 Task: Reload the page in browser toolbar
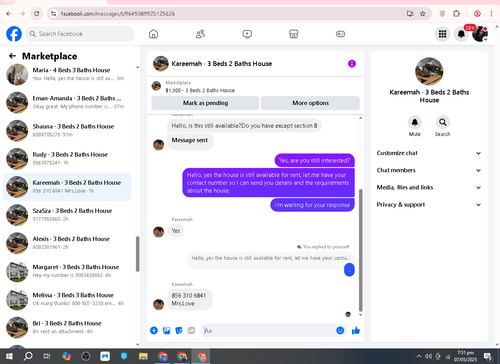[37, 14]
